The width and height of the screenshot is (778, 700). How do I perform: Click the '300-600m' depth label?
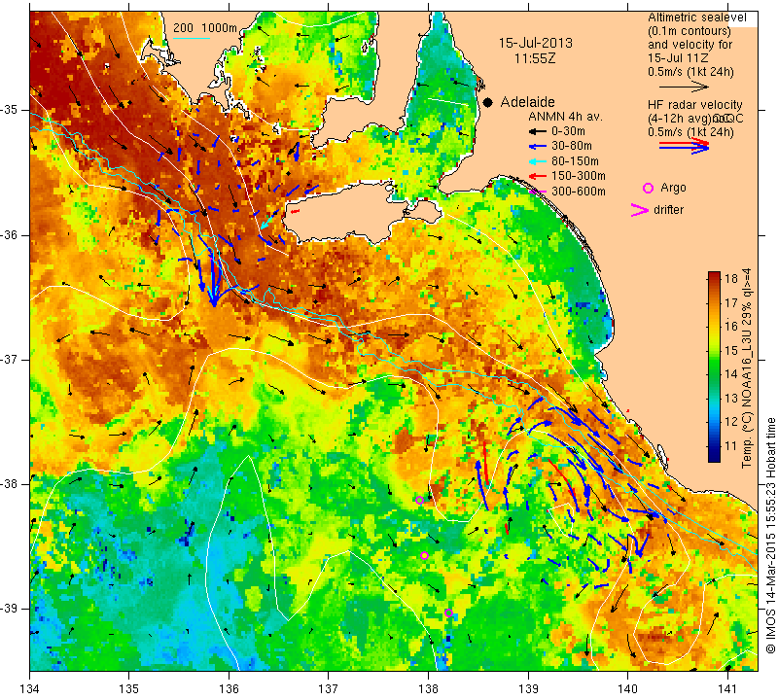(x=579, y=192)
